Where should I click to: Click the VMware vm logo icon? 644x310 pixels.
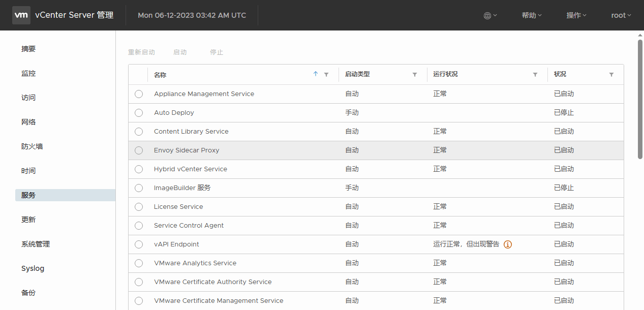tap(21, 15)
